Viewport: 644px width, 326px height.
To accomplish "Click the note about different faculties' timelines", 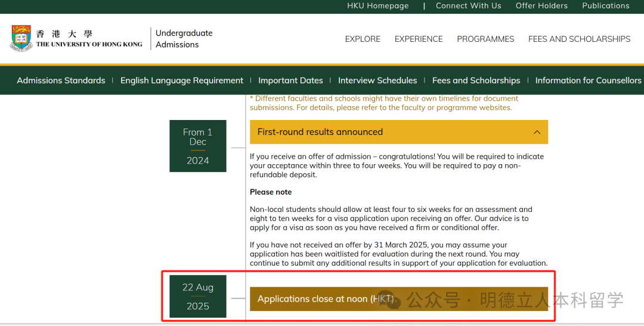I will point(383,103).
